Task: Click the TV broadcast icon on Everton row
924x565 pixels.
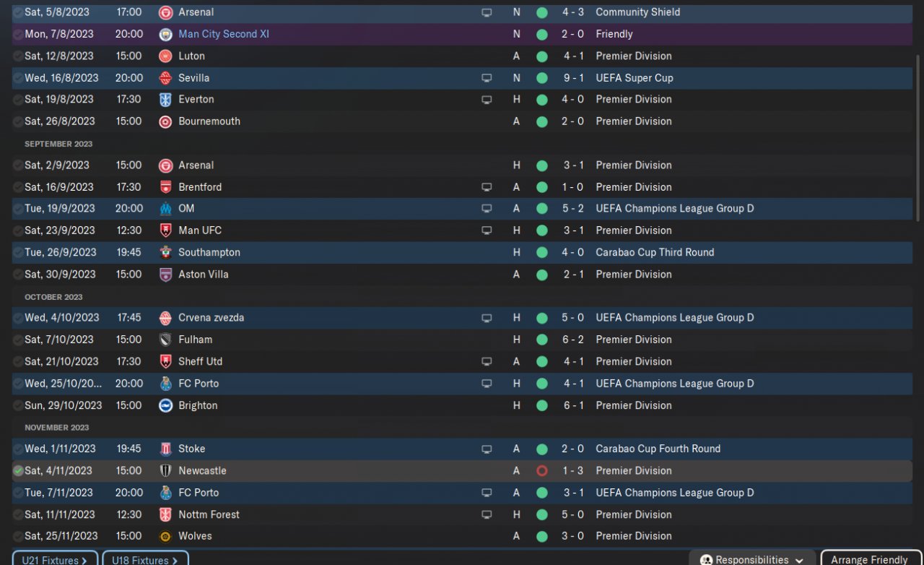Action: click(x=487, y=100)
